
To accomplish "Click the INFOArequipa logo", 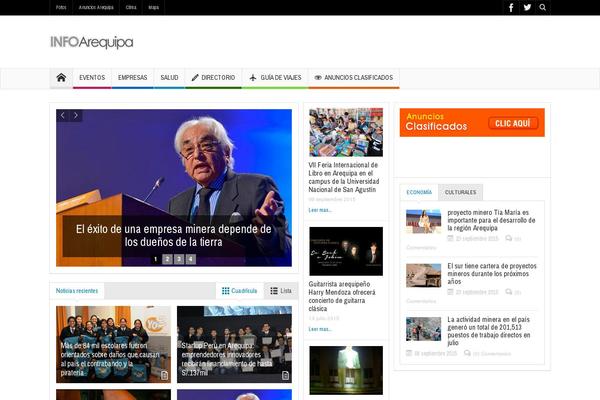I will [92, 42].
